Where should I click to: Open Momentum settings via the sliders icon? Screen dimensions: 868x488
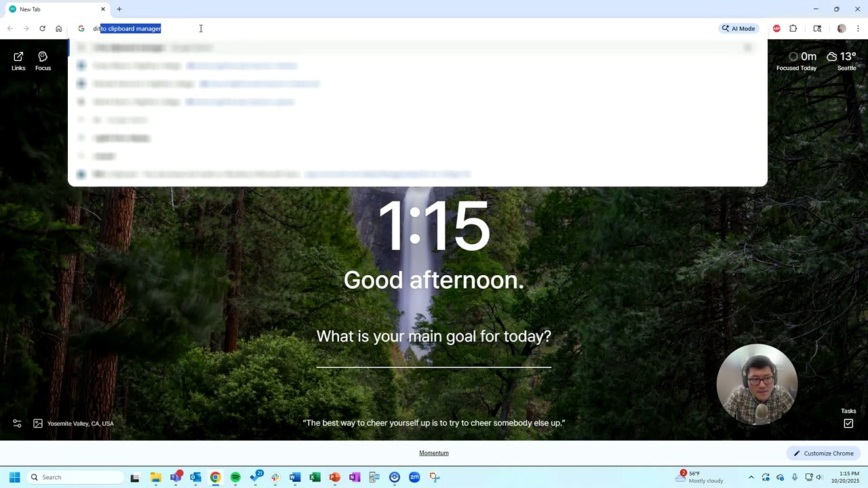17,423
